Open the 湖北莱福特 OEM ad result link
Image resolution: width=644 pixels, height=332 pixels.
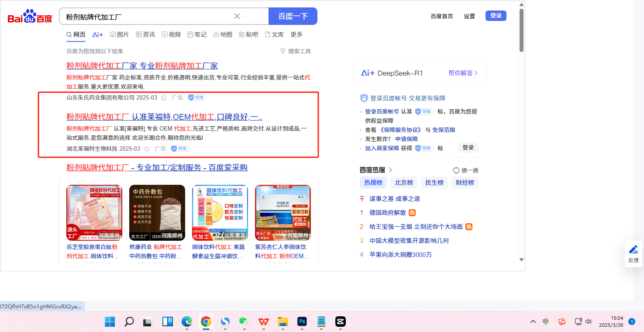(x=164, y=117)
